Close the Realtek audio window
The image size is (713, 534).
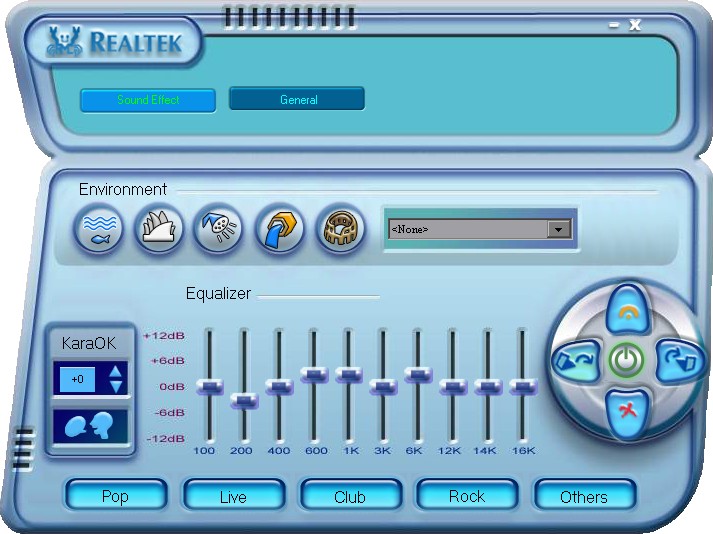tap(635, 25)
